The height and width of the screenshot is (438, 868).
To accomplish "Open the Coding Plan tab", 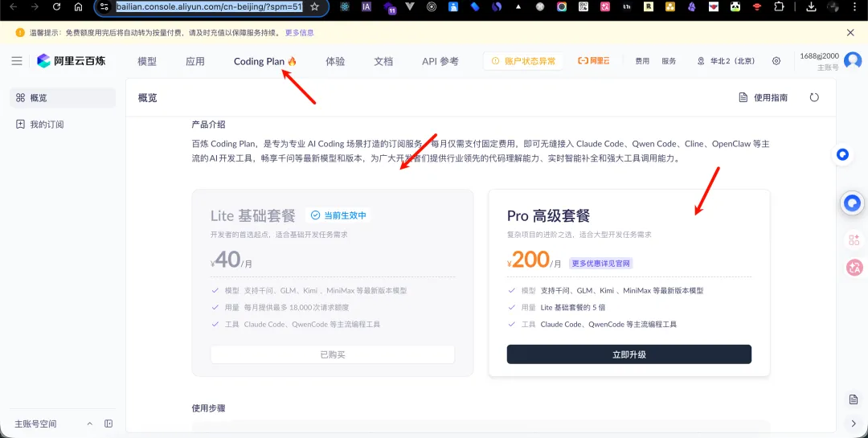I will [265, 61].
